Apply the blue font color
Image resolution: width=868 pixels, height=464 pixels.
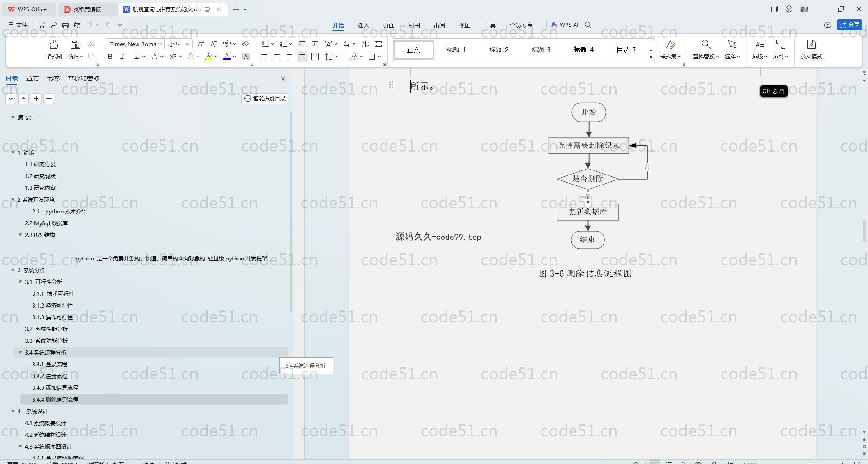[x=227, y=57]
